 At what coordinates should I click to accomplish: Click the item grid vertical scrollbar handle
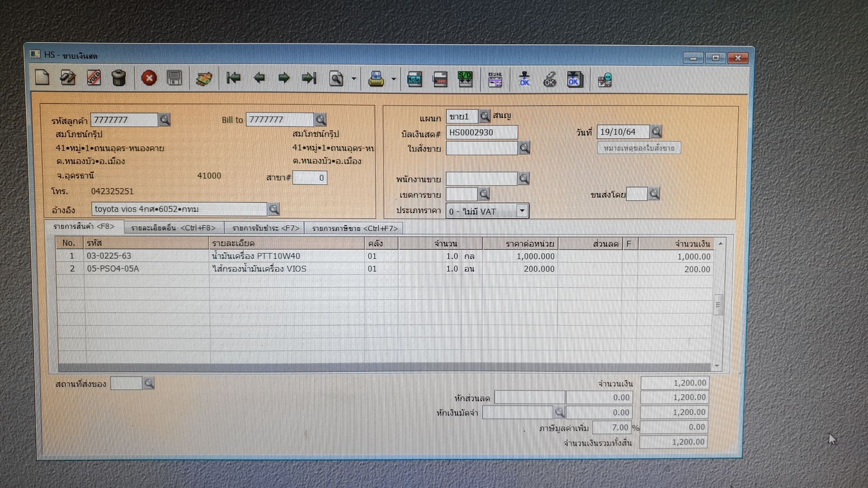pyautogui.click(x=718, y=305)
